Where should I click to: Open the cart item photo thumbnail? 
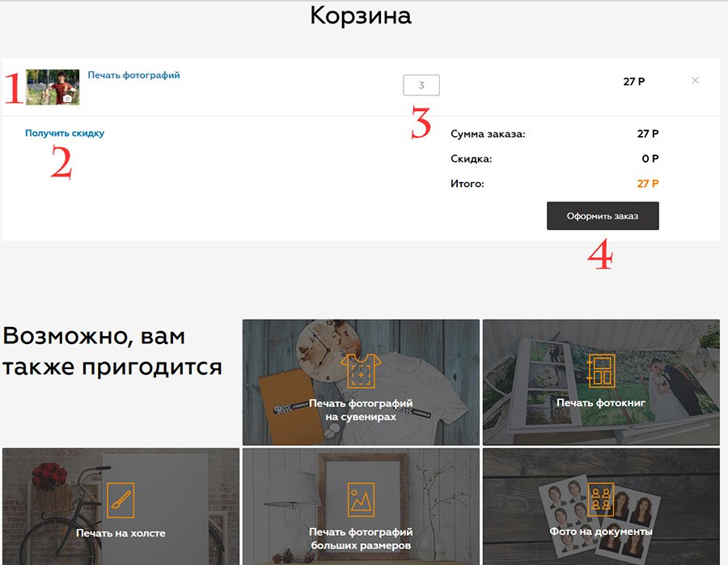point(53,87)
